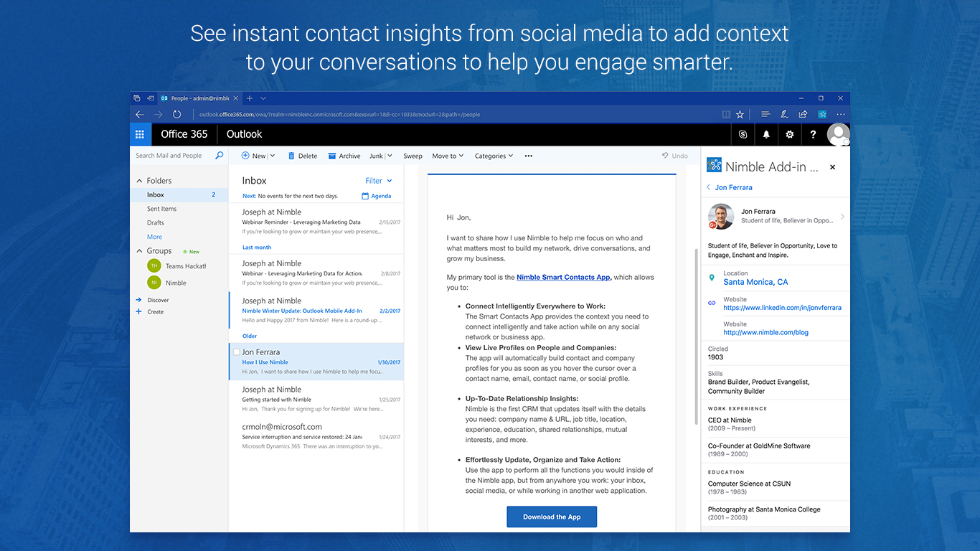This screenshot has width=980, height=551.
Task: Open the Edge Hub icon
Action: 765,114
